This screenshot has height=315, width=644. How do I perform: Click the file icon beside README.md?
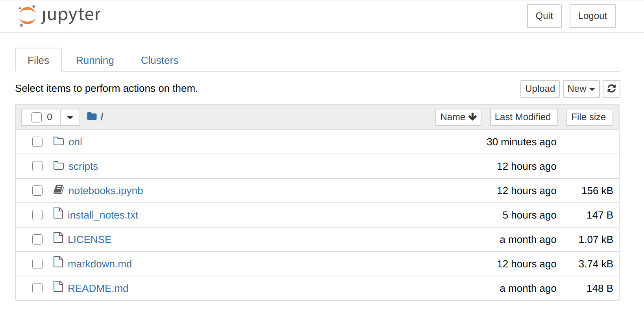click(x=58, y=287)
